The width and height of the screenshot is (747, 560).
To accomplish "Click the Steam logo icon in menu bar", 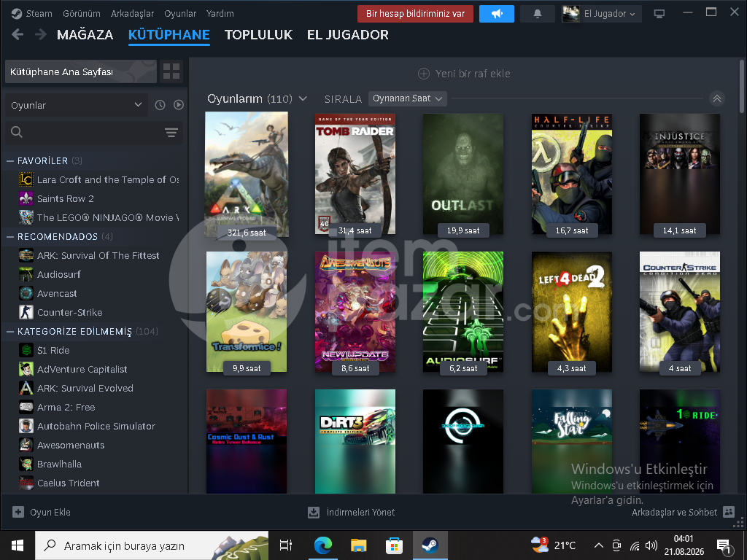I will coord(17,13).
